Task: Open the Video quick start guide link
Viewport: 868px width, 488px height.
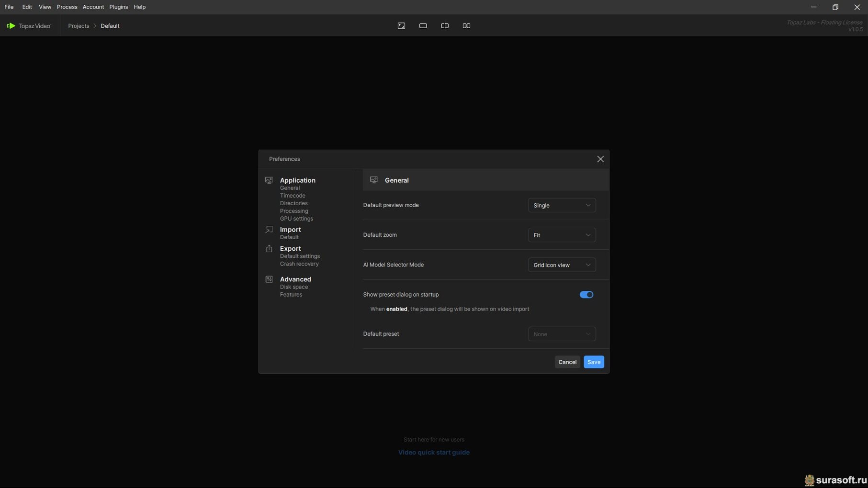Action: click(x=434, y=452)
